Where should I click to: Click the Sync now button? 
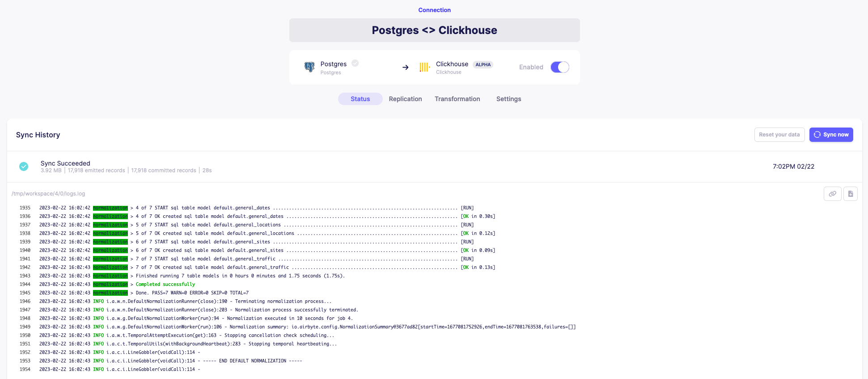point(831,135)
